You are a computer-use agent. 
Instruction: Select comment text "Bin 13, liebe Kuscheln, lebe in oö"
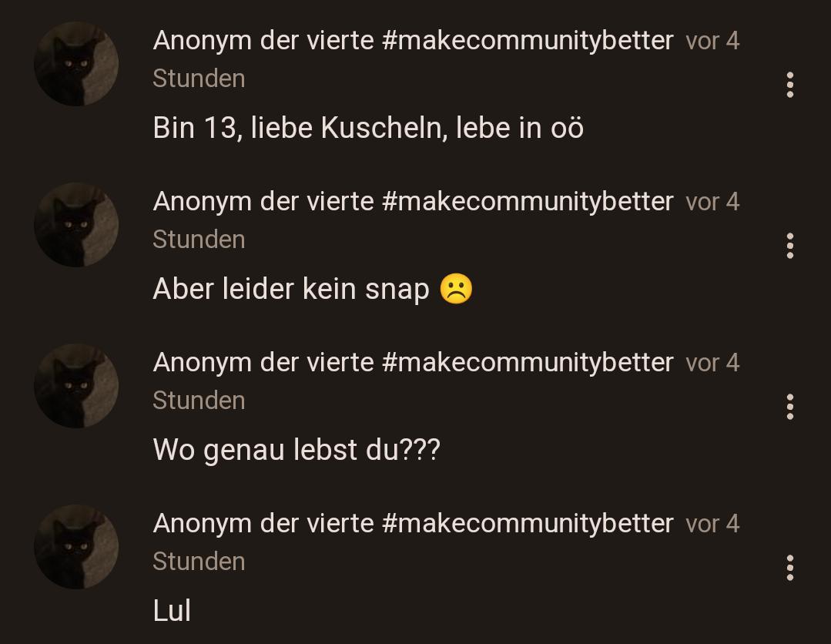click(368, 128)
